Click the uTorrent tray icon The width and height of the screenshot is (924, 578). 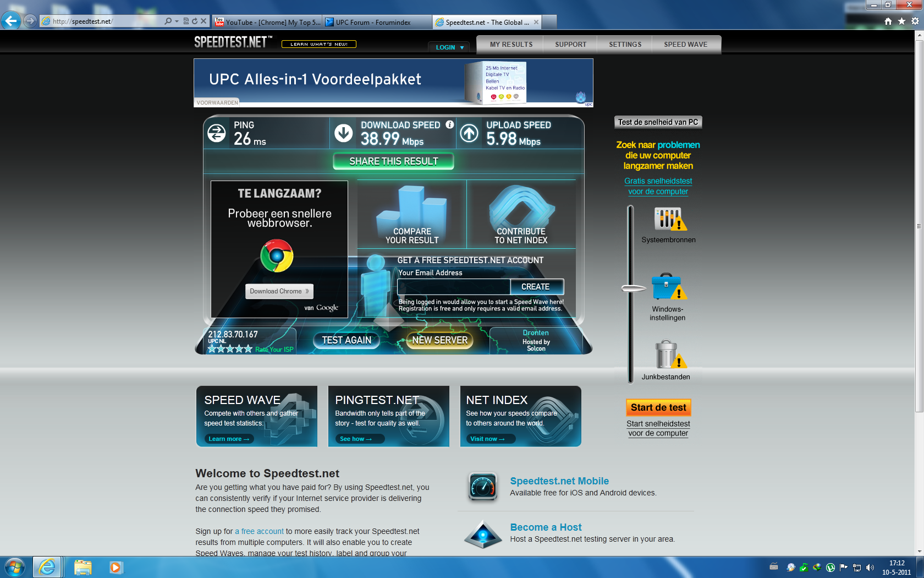pyautogui.click(x=831, y=567)
